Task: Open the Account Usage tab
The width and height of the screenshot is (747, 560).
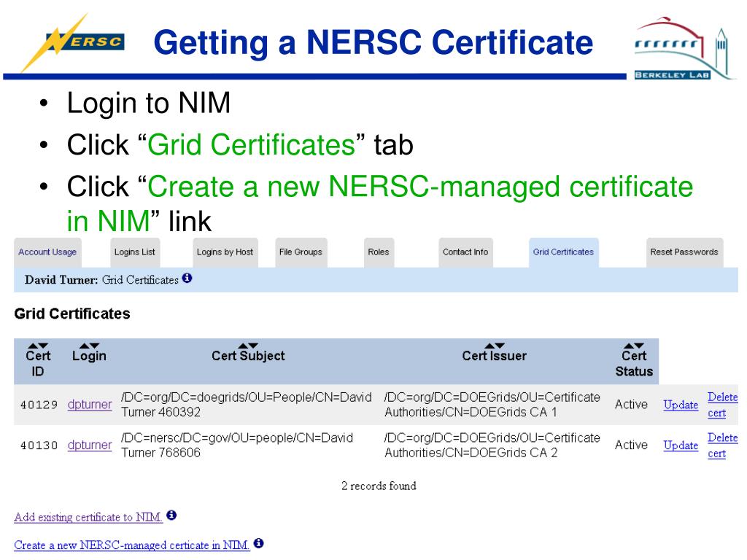Action: [47, 252]
